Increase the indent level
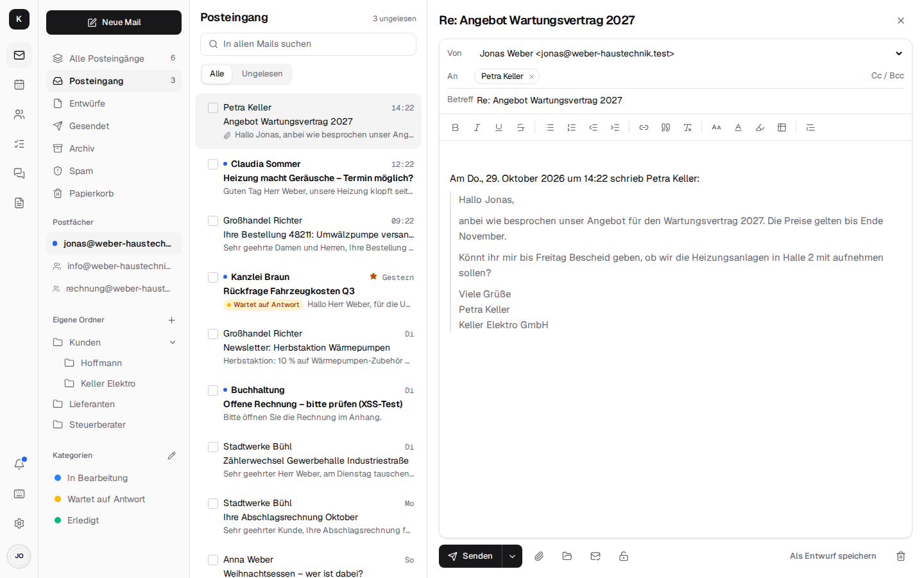924x578 pixels. pos(615,127)
